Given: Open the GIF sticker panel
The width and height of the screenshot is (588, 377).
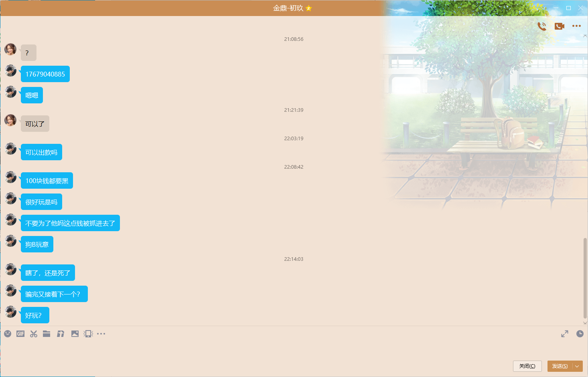Looking at the screenshot, I should click(20, 334).
